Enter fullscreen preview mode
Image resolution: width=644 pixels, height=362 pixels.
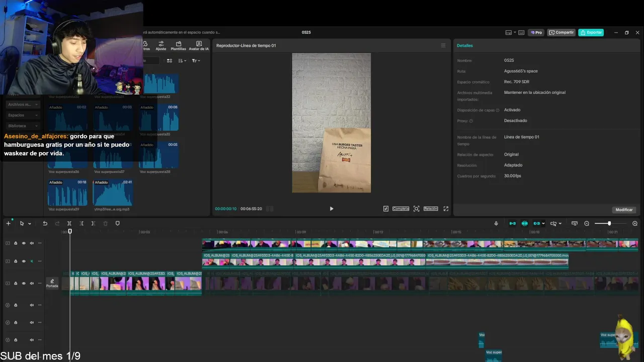coord(446,209)
